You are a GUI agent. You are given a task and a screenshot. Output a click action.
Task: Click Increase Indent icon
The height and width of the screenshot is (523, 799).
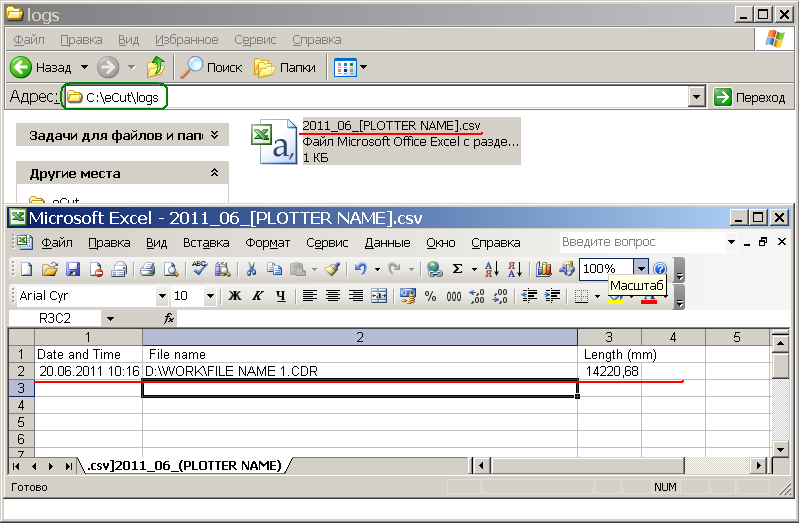(552, 296)
